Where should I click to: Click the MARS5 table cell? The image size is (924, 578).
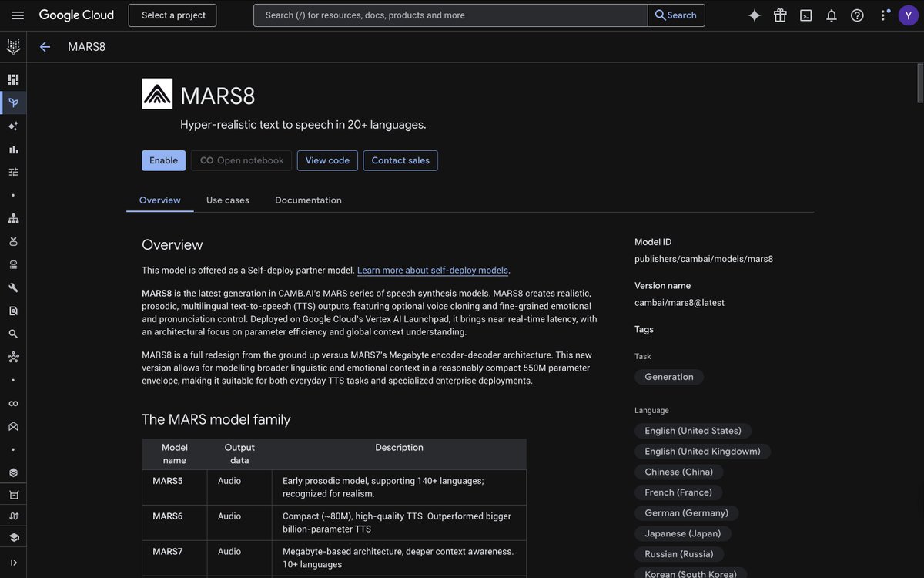[175, 487]
